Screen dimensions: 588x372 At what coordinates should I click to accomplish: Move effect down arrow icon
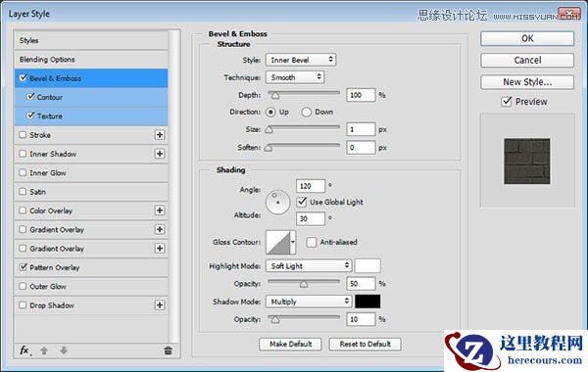[64, 350]
